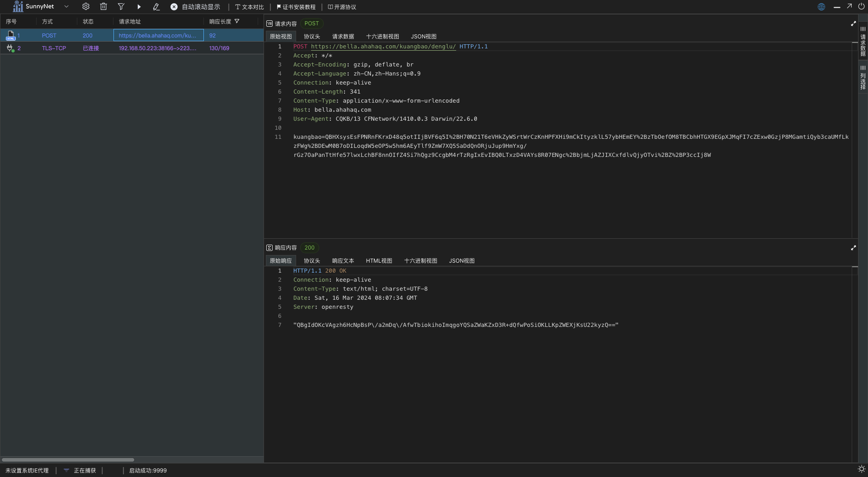This screenshot has width=868, height=477.
Task: Toggle the light/dark theme sun icon
Action: (861, 469)
